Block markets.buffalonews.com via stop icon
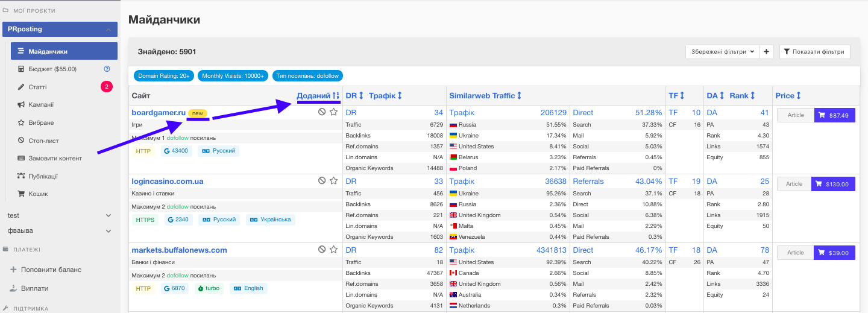The image size is (868, 313). 322,250
